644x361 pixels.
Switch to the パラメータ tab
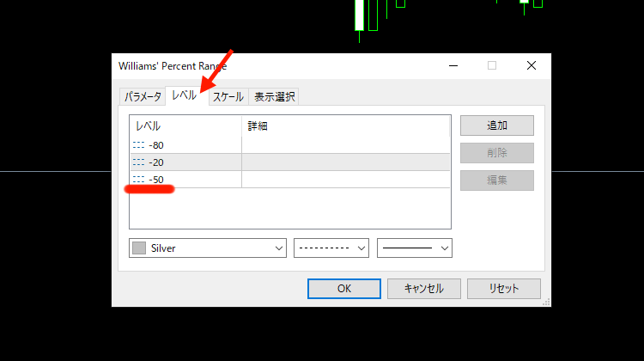point(143,96)
